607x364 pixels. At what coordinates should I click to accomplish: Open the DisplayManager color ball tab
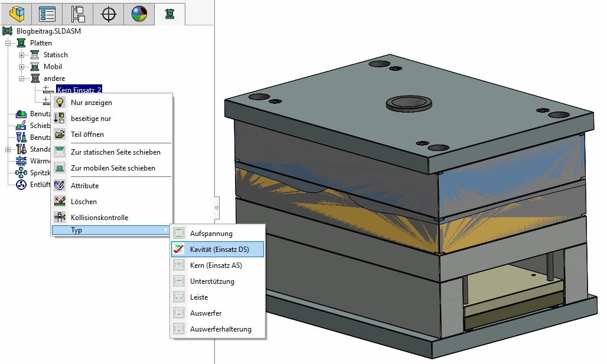[x=139, y=14]
